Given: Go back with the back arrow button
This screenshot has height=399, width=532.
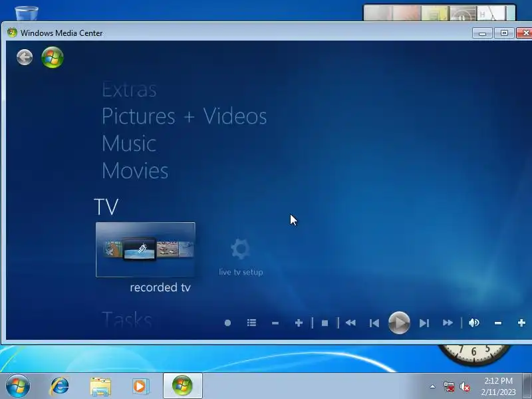Looking at the screenshot, I should (25, 57).
